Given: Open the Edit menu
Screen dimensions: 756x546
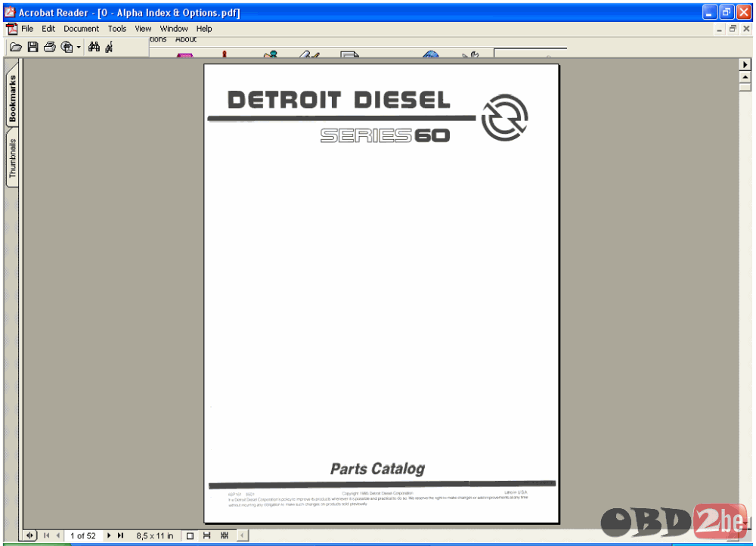Looking at the screenshot, I should (x=48, y=29).
